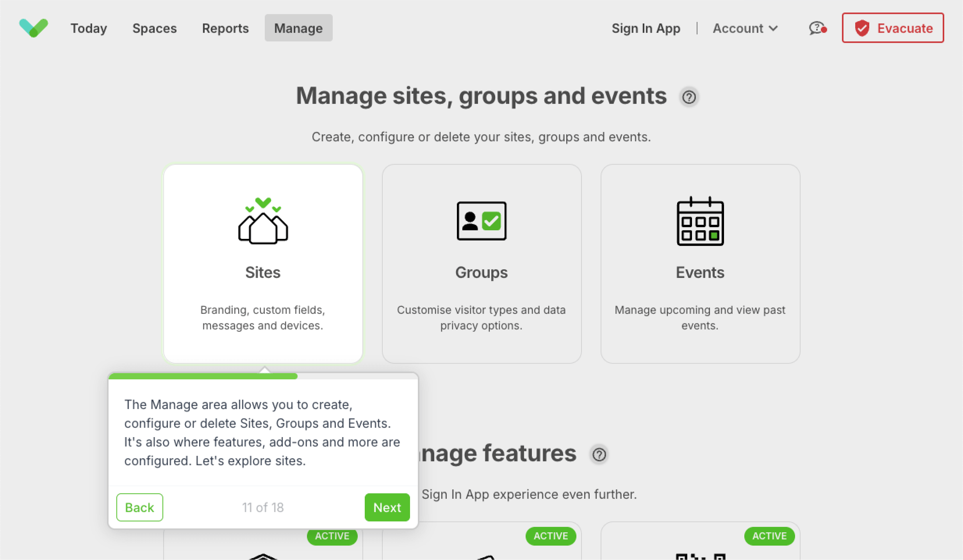This screenshot has height=560, width=963.
Task: Open the Events card title
Action: point(700,272)
